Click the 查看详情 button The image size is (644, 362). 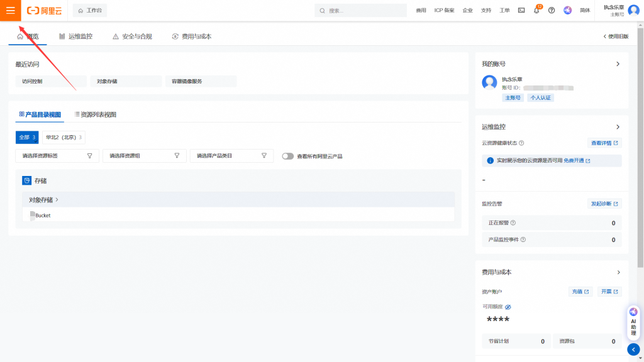coord(604,143)
